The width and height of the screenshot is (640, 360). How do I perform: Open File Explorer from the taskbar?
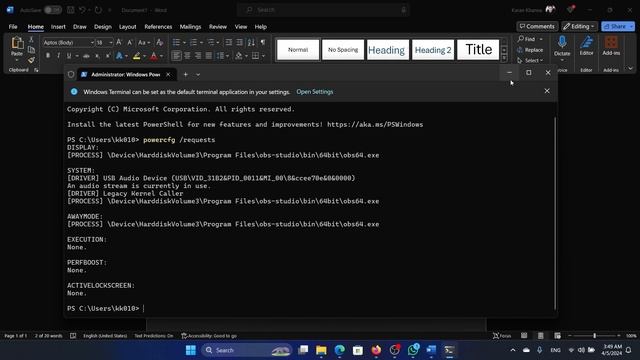coord(321,350)
